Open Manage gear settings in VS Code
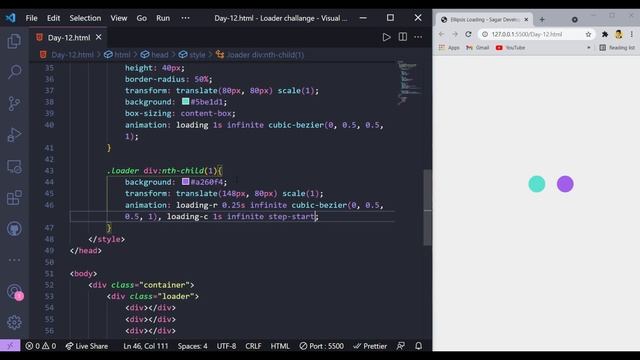 [x=14, y=322]
